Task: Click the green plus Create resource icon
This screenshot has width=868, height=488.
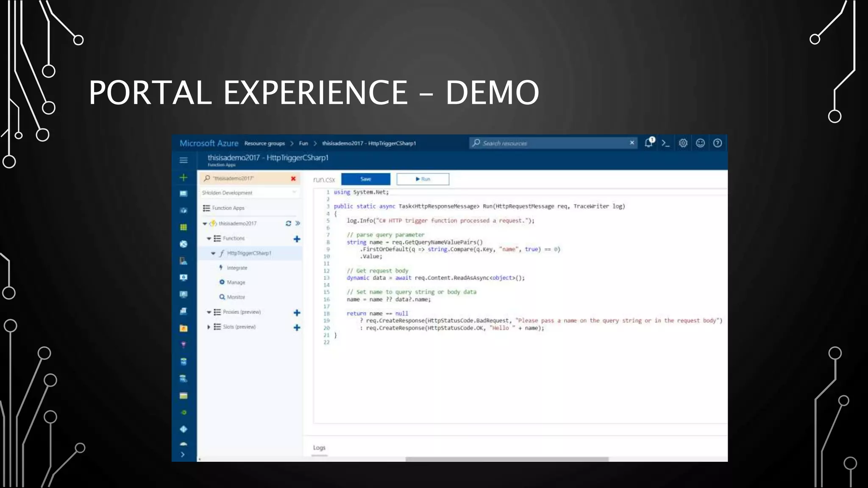Action: tap(184, 177)
